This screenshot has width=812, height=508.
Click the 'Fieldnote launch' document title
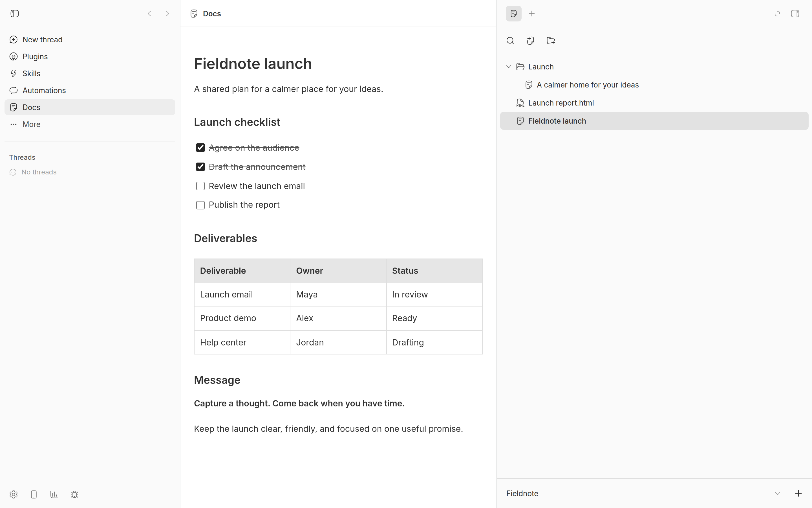[x=253, y=63]
